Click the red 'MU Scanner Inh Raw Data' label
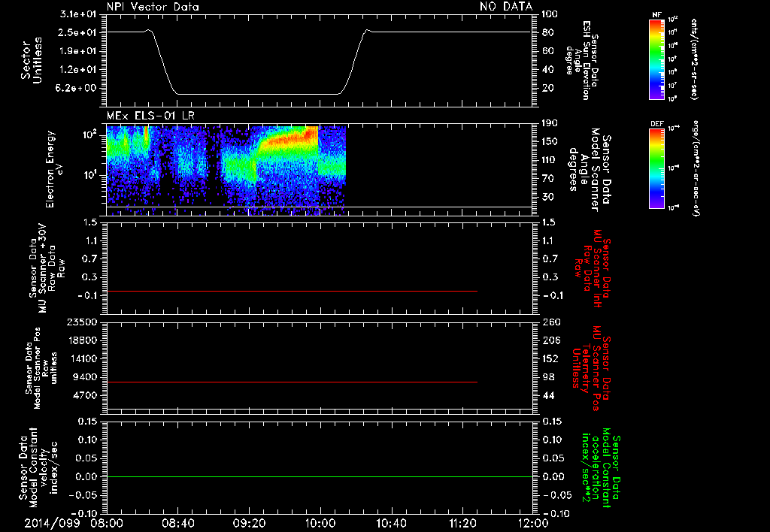Viewport: 770px width, 532px height. [592, 268]
